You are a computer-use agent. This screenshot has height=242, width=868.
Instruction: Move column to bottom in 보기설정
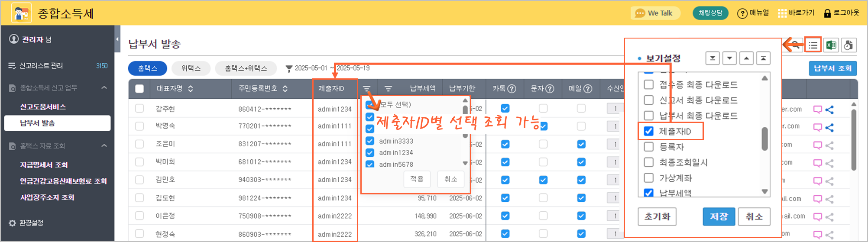(x=713, y=58)
